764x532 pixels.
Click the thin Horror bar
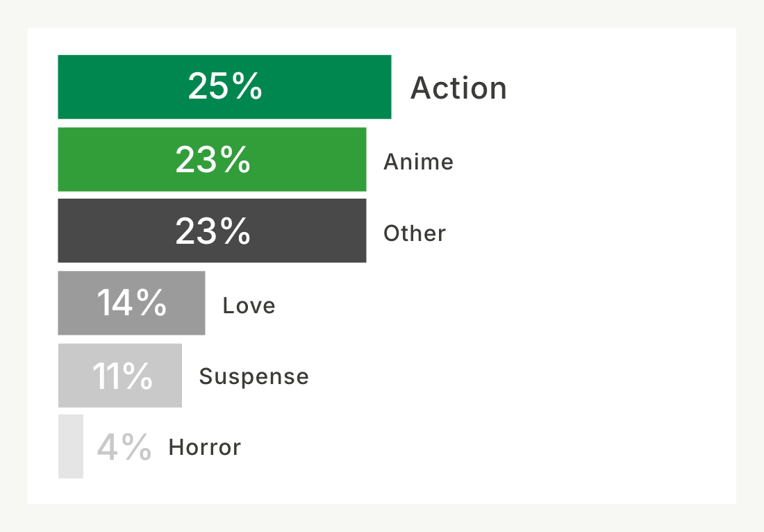71,447
